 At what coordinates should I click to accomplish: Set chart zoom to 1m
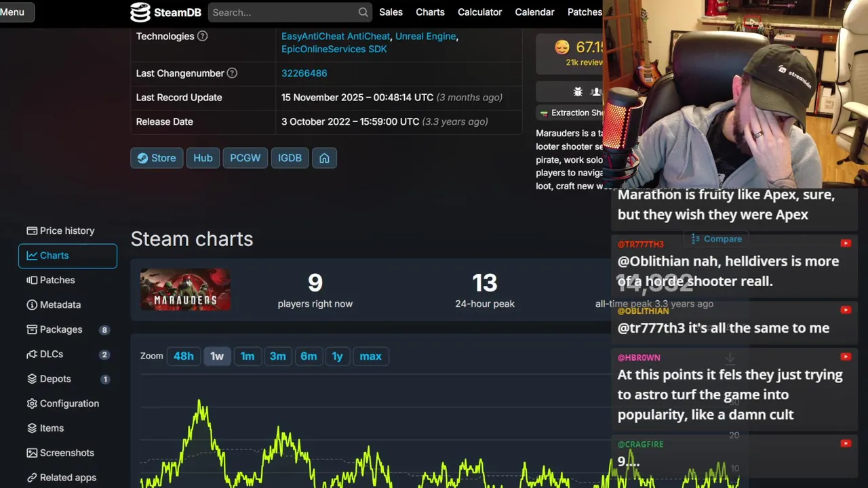pos(248,356)
